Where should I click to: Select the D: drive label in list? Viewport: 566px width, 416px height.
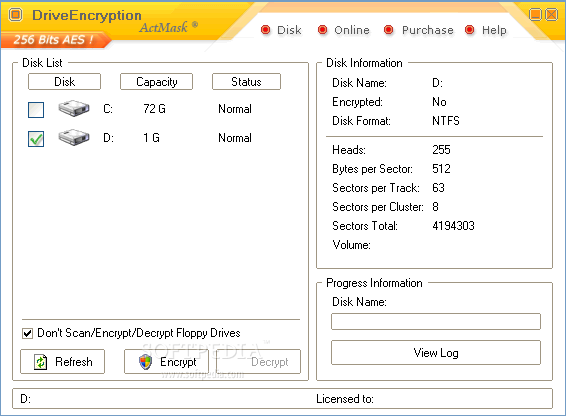108,138
